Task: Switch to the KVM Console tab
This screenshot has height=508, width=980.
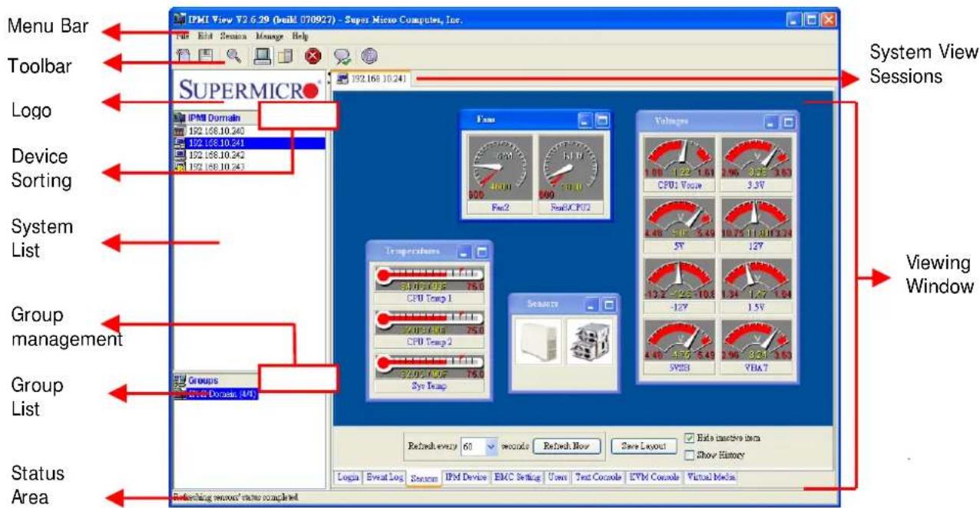Action: [654, 477]
